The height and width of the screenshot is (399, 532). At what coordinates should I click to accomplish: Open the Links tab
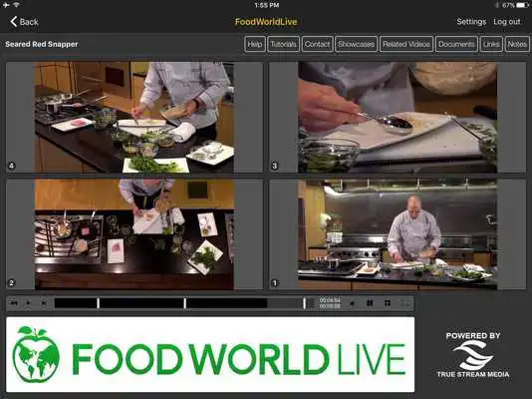(x=491, y=44)
